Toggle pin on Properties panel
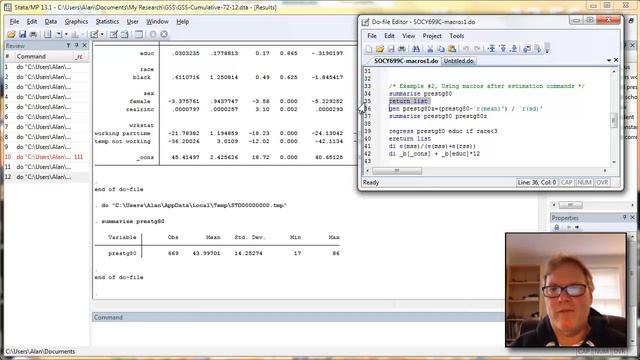 pyautogui.click(x=624, y=218)
